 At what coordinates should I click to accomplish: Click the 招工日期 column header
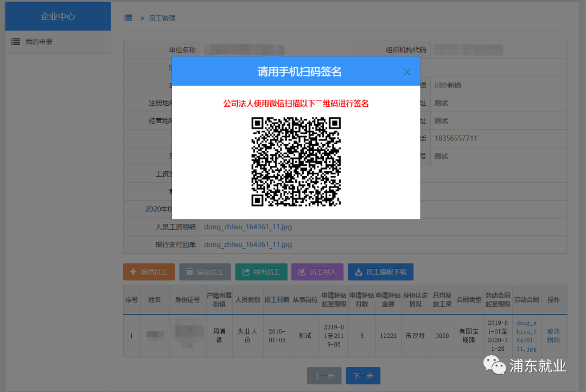[277, 300]
